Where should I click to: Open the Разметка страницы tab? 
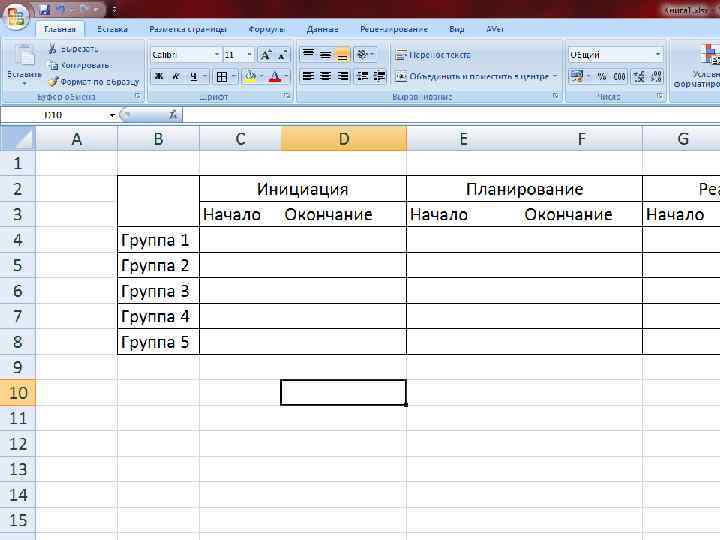point(188,29)
